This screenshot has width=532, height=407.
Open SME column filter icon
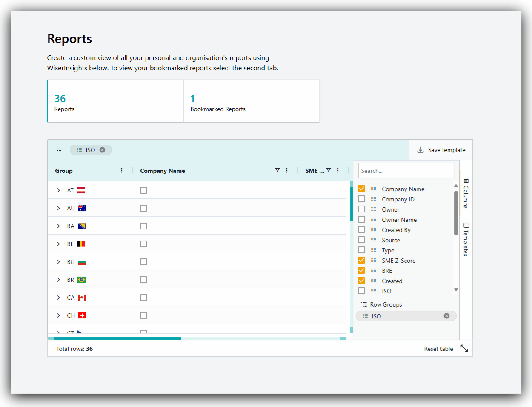pyautogui.click(x=329, y=170)
